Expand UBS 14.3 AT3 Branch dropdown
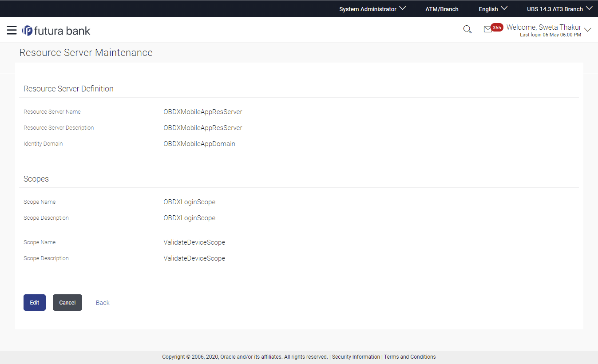The image size is (598, 364). pyautogui.click(x=559, y=9)
